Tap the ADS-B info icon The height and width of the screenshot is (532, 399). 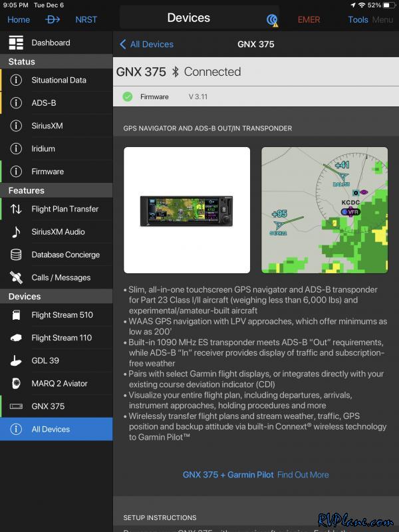tap(16, 103)
